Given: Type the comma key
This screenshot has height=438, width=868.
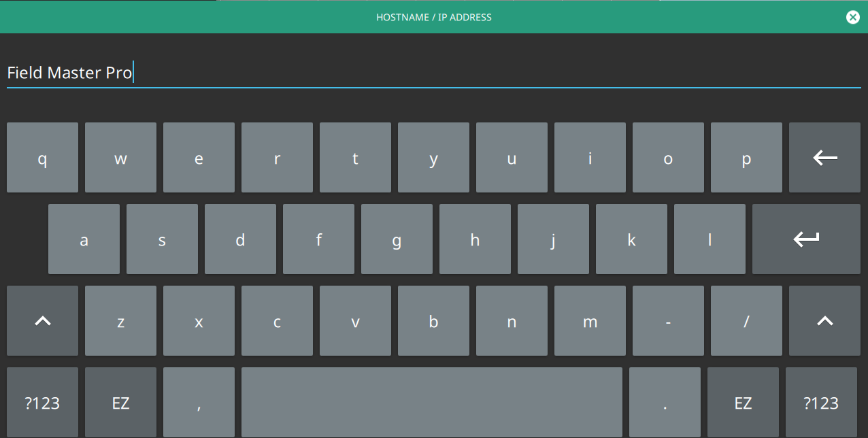Looking at the screenshot, I should [x=199, y=403].
